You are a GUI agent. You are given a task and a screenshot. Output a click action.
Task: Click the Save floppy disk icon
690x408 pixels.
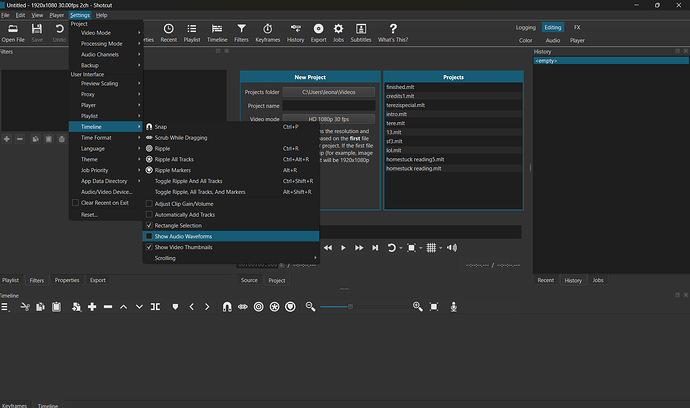(x=37, y=33)
